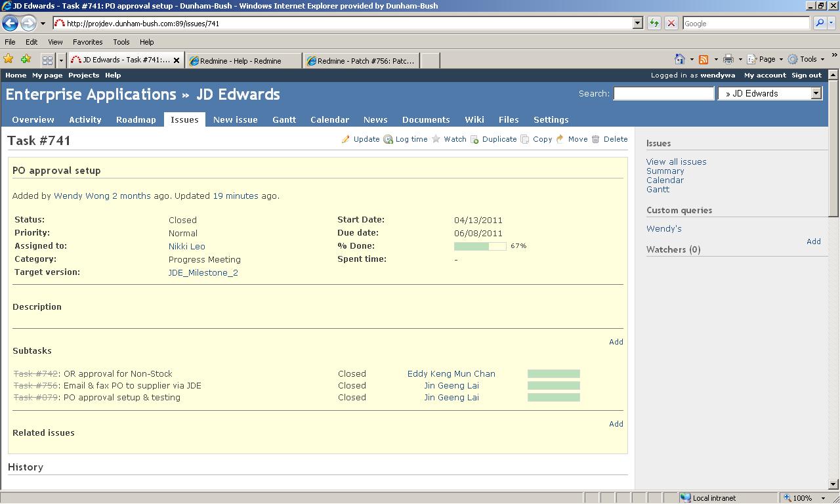
Task: Click the Local intranet zone icon
Action: click(x=685, y=498)
